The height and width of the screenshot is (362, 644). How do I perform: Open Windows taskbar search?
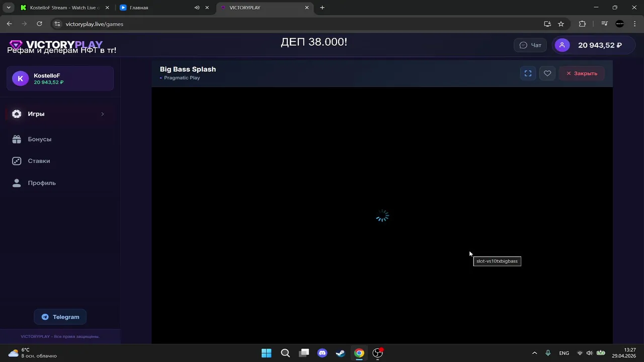[x=285, y=353]
